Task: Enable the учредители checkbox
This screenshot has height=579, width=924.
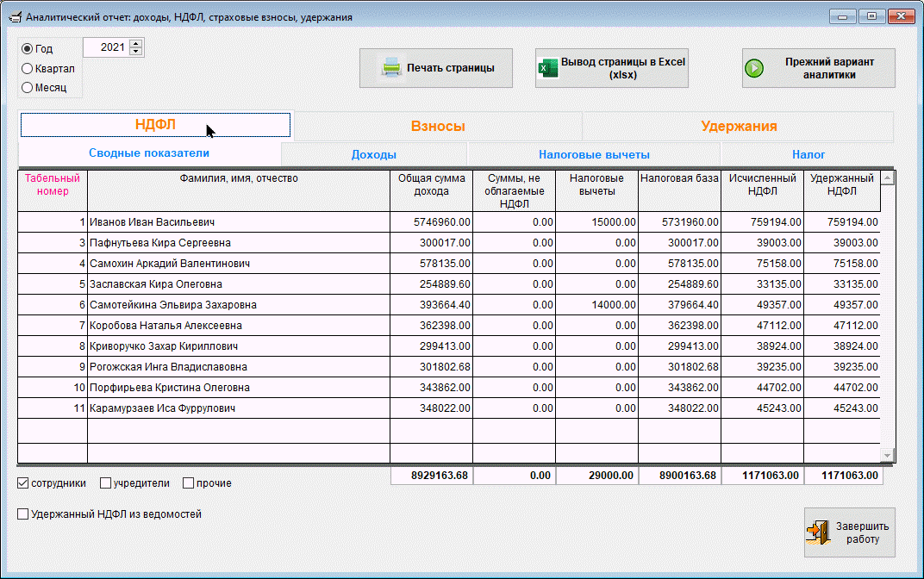Action: click(106, 483)
